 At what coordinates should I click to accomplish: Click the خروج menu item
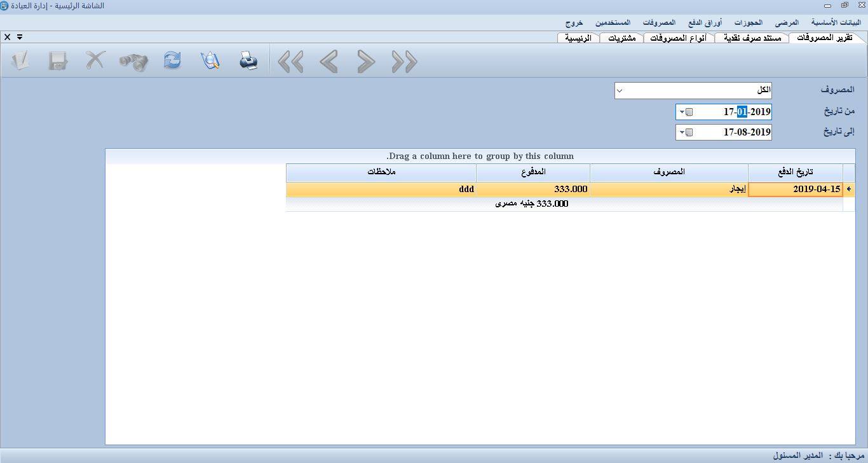(x=574, y=22)
